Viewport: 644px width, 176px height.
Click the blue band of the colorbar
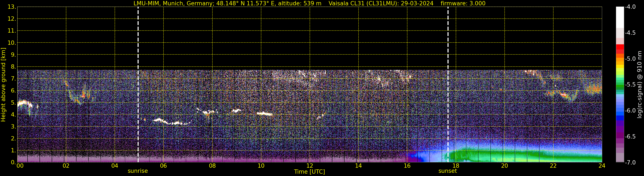[x=620, y=118]
